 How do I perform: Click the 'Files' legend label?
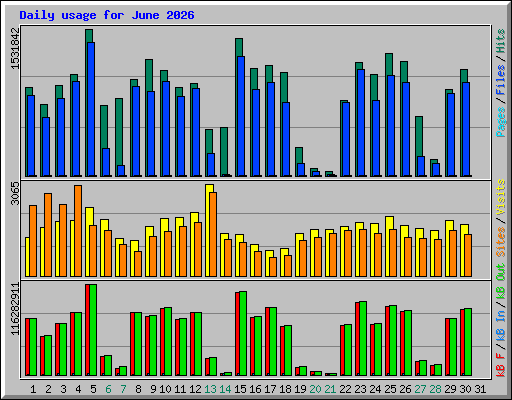[x=501, y=81]
